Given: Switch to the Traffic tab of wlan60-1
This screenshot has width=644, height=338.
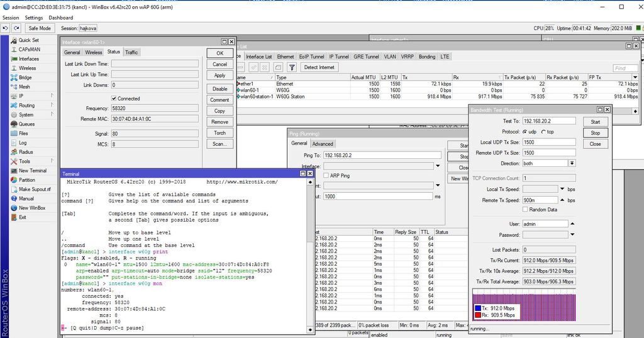Looking at the screenshot, I should [131, 53].
